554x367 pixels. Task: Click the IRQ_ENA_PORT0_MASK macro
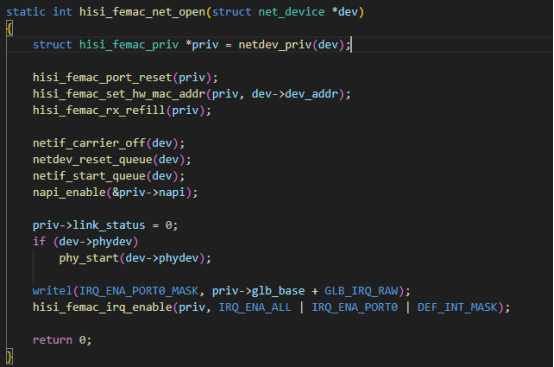tap(139, 291)
